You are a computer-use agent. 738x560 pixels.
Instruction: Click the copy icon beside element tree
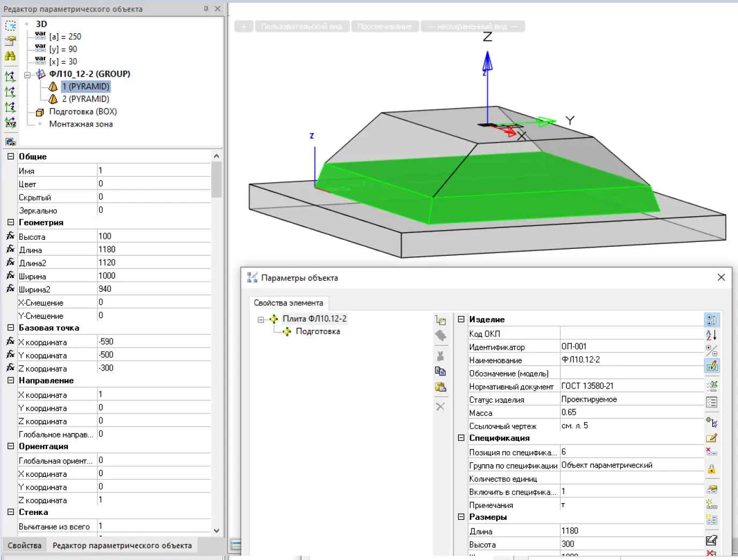point(440,371)
